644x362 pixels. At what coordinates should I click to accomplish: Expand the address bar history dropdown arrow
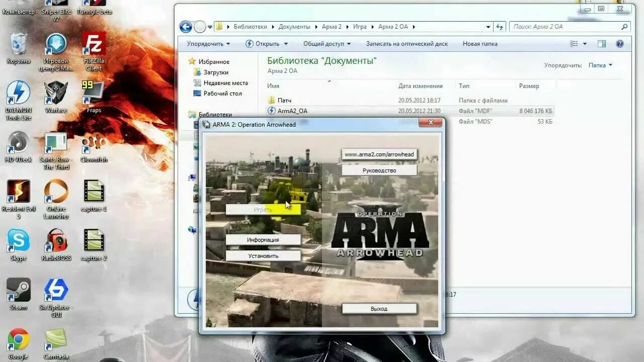[x=489, y=27]
